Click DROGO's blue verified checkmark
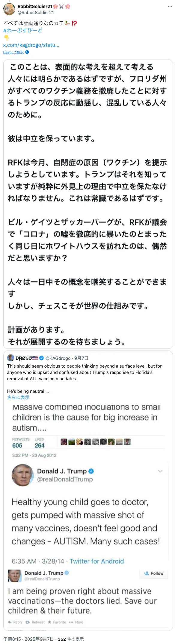 pyautogui.click(x=42, y=358)
